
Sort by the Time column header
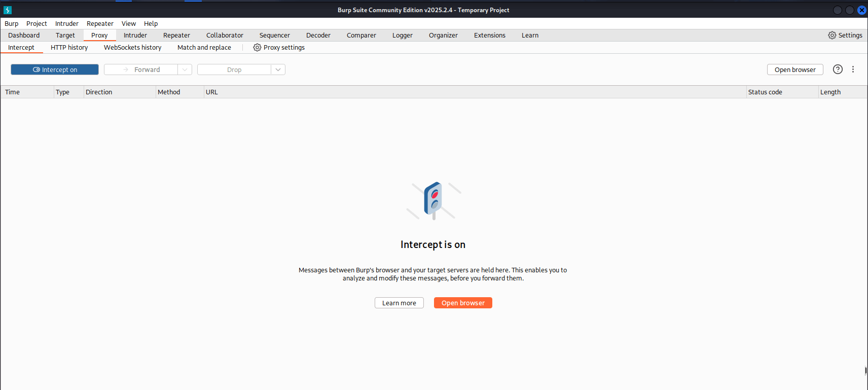point(27,92)
